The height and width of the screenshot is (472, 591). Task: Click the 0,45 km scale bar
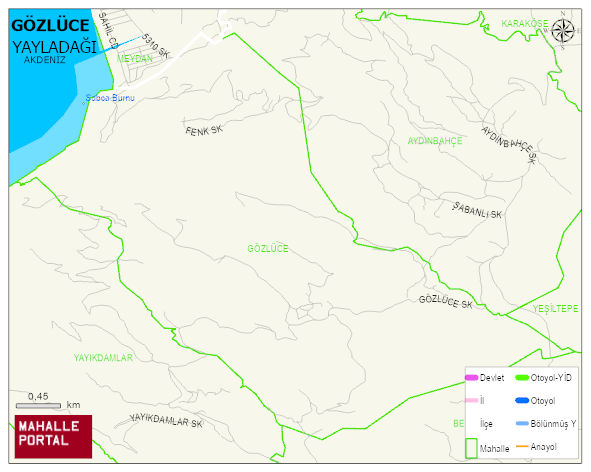click(38, 406)
